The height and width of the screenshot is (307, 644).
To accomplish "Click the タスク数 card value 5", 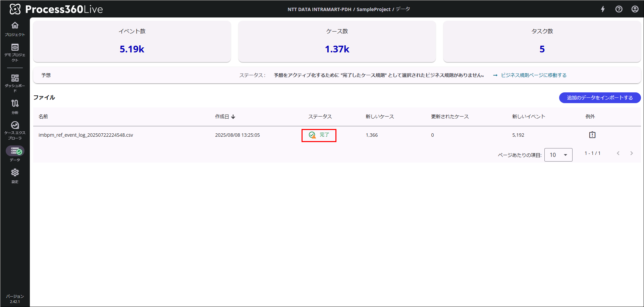I will click(x=542, y=49).
